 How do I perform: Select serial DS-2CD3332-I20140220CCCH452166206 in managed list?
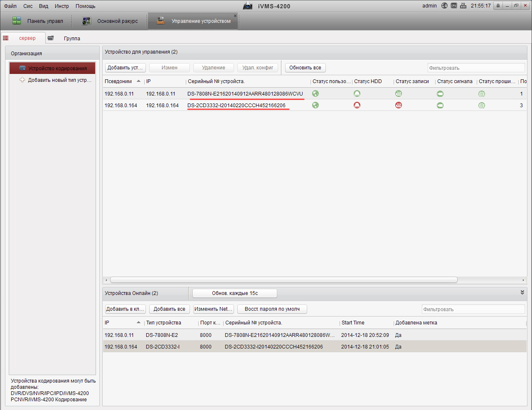click(x=236, y=106)
